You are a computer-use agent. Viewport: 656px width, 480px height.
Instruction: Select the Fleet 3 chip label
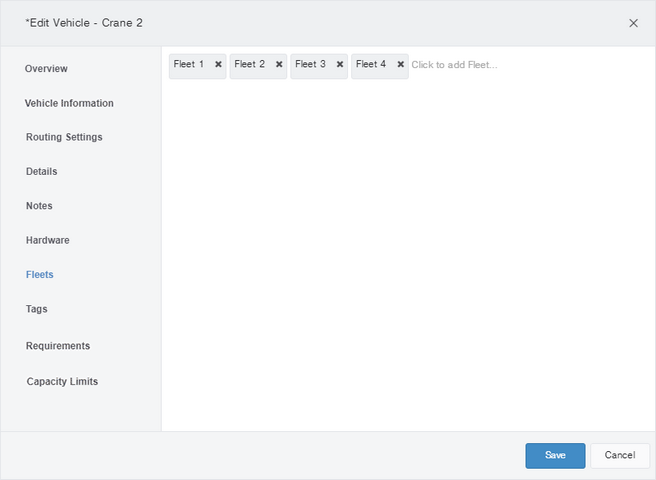point(310,64)
